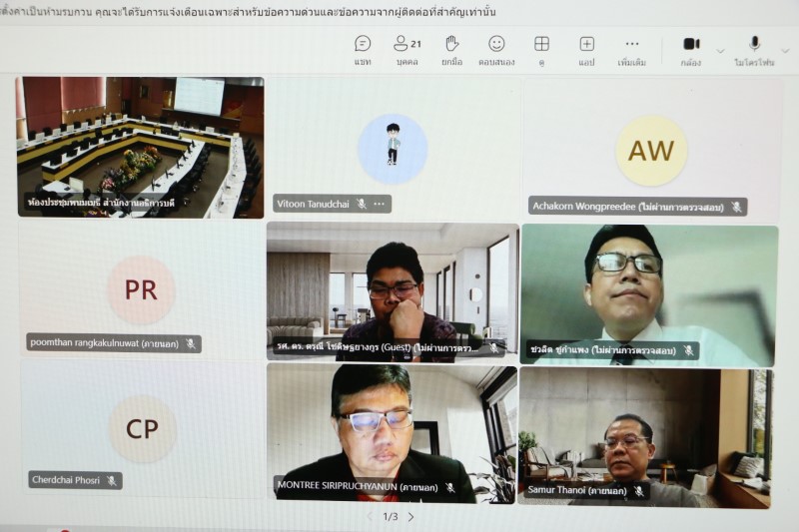Expand the camera device options arrow
799x532 pixels.
(x=720, y=50)
